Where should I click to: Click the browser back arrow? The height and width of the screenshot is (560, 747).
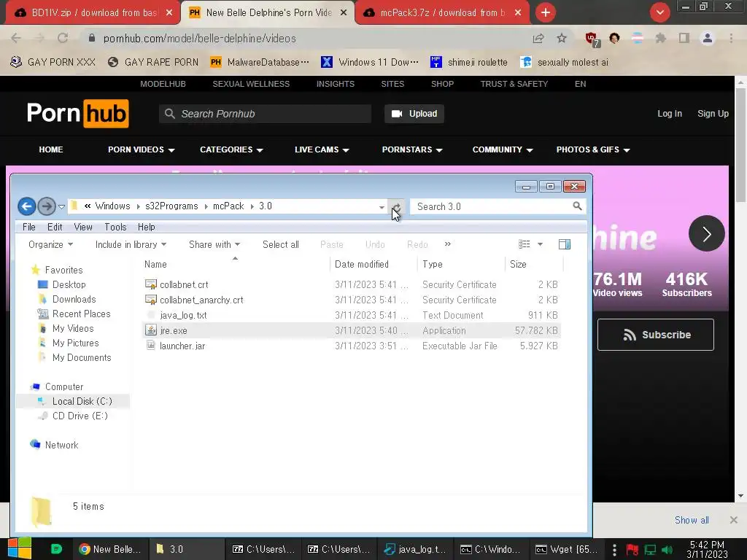click(16, 38)
